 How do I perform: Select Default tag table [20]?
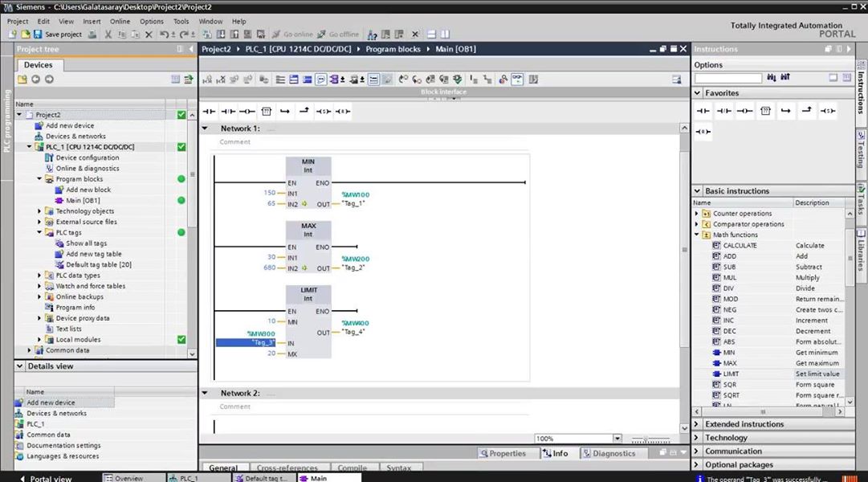tap(99, 264)
